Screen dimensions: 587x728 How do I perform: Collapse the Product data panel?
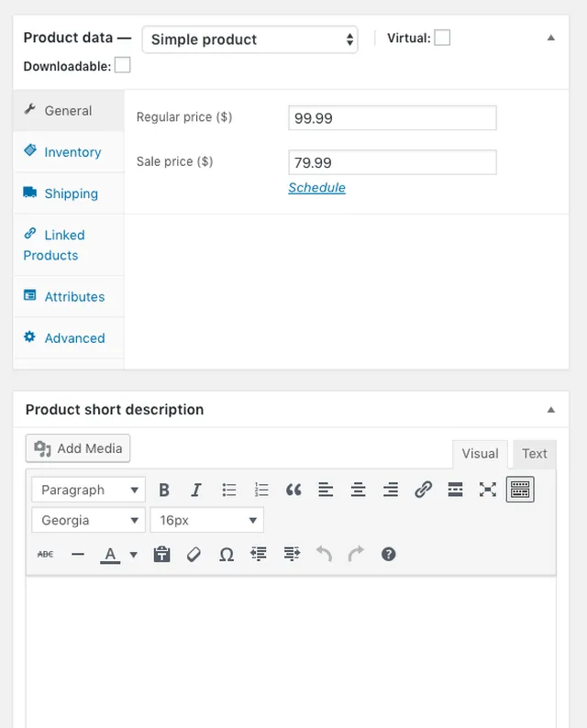(551, 38)
